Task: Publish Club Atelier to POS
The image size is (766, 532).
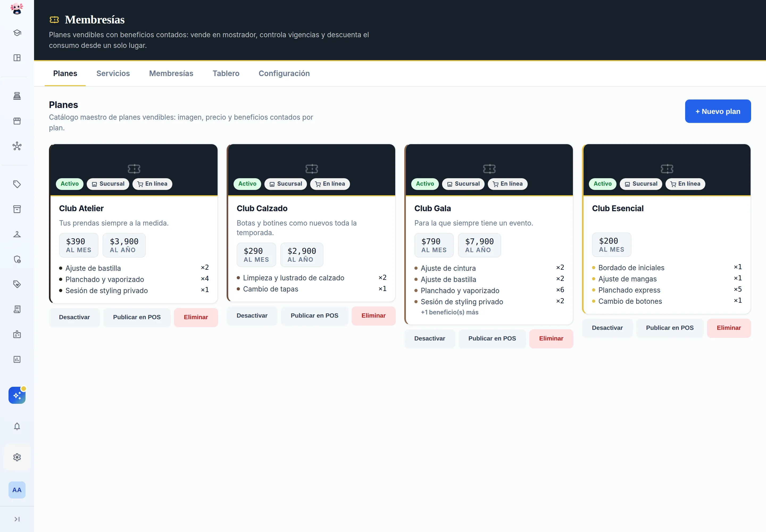Action: pyautogui.click(x=137, y=317)
